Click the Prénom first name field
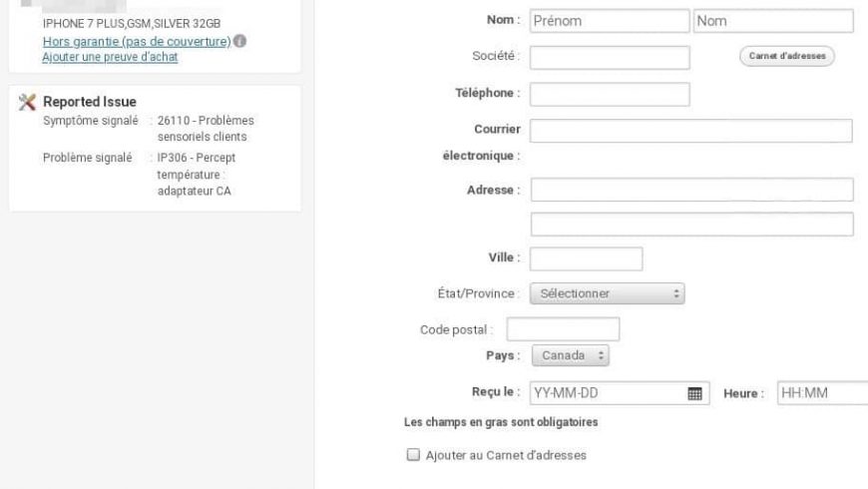868x489 pixels. pyautogui.click(x=610, y=21)
